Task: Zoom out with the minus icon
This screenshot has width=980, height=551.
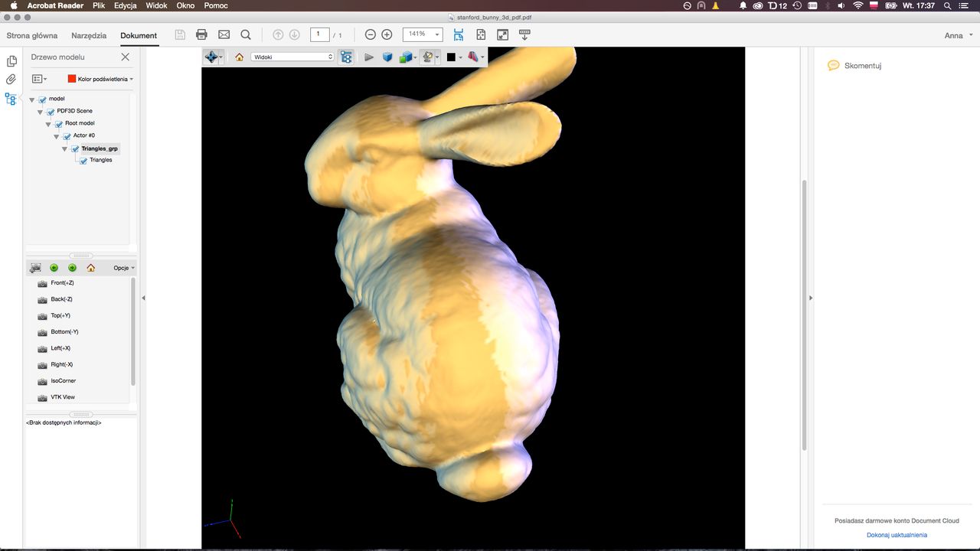Action: 371,34
